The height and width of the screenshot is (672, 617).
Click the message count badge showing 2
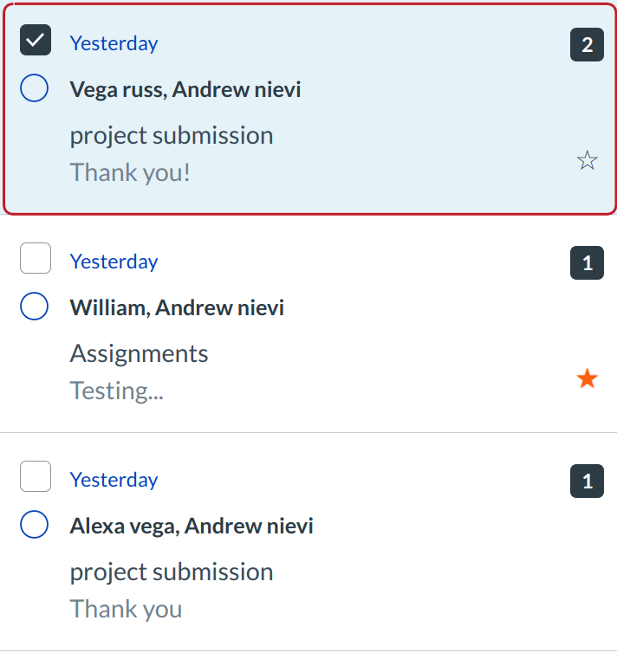click(x=587, y=45)
